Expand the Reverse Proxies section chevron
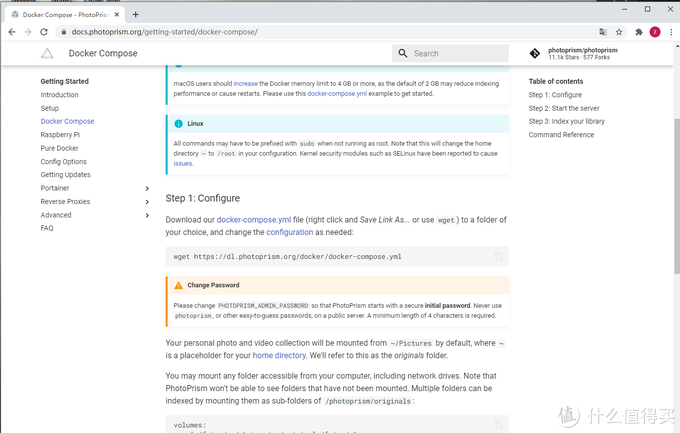680x433 pixels. pyautogui.click(x=147, y=202)
